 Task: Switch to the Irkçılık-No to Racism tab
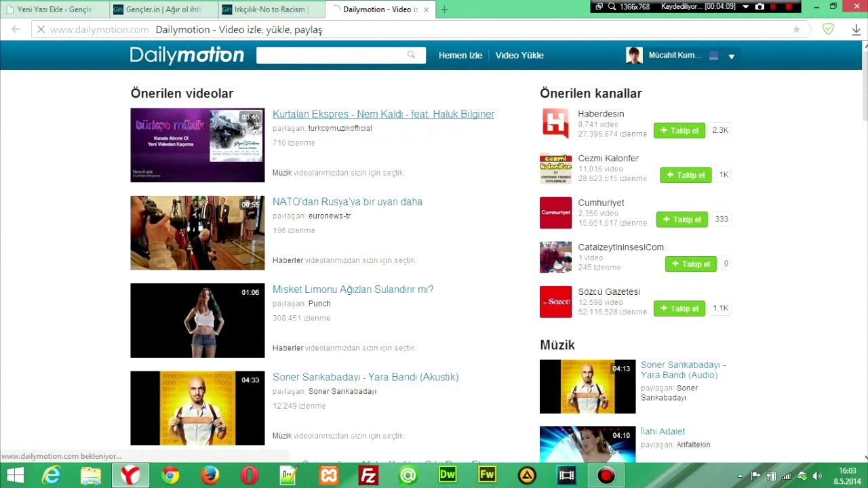pos(271,9)
